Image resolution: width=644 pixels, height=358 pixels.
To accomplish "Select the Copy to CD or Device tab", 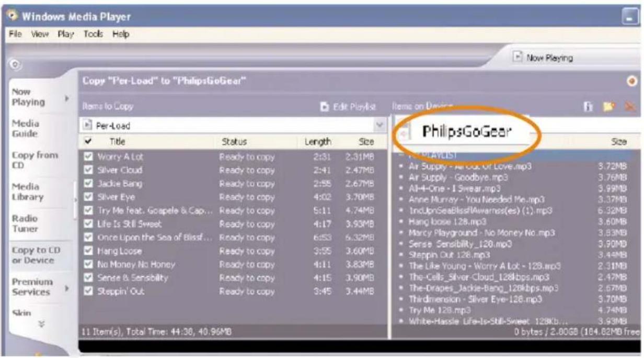I will click(41, 255).
